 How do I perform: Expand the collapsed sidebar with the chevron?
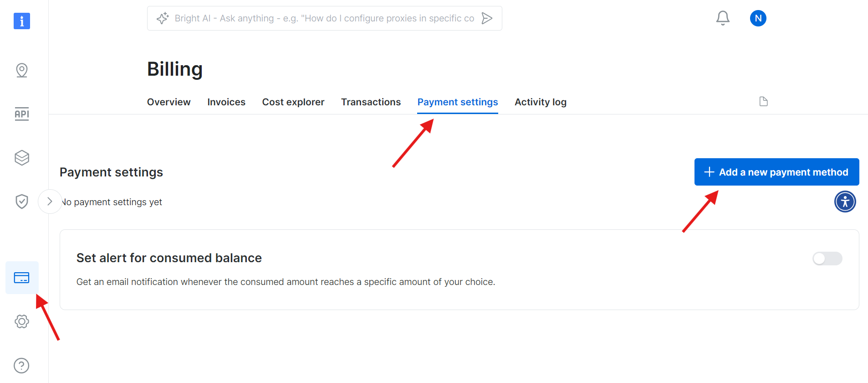(x=50, y=201)
